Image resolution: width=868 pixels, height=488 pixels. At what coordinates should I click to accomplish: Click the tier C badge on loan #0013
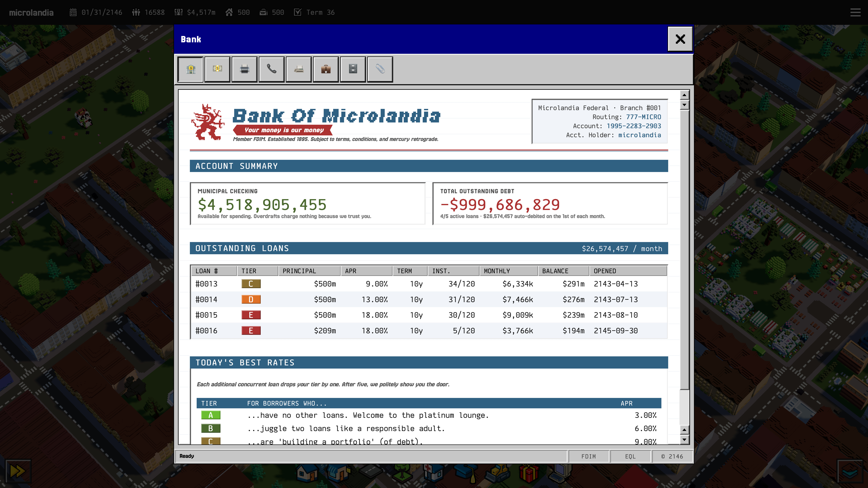pos(251,284)
